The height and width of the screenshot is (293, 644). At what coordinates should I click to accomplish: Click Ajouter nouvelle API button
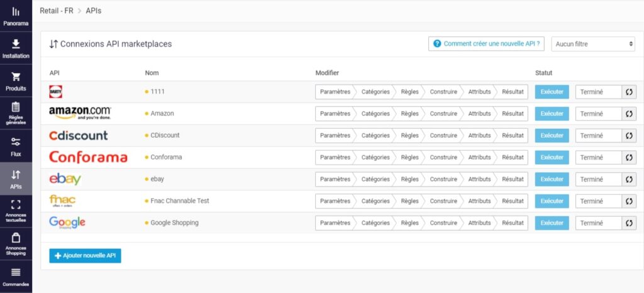pyautogui.click(x=85, y=256)
